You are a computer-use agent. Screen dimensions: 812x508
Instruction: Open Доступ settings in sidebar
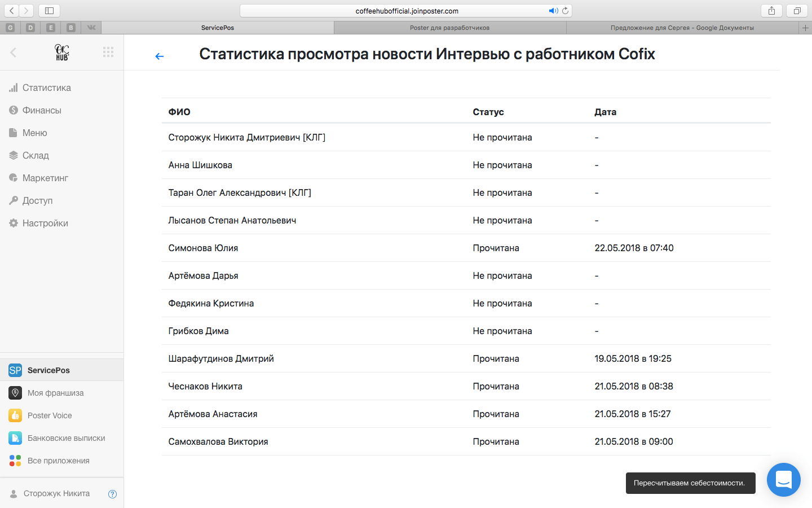[x=37, y=200]
